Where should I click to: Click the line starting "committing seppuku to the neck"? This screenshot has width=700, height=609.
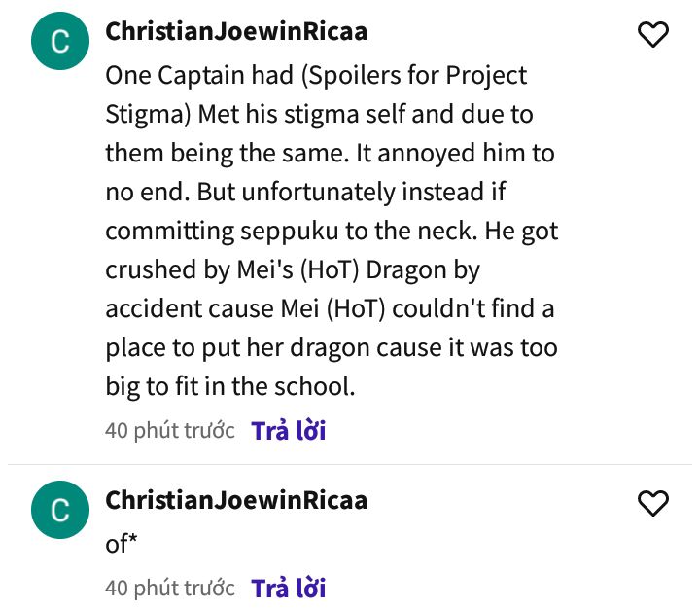click(332, 231)
